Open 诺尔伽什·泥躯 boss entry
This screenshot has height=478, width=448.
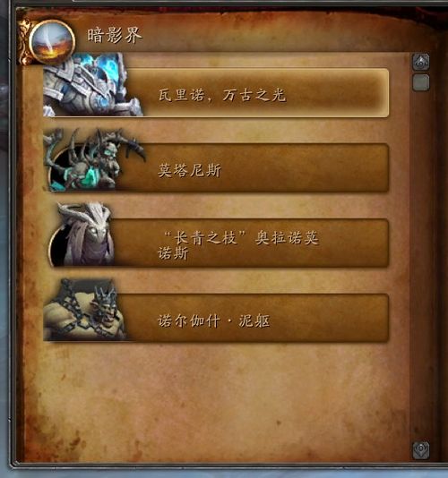point(216,318)
